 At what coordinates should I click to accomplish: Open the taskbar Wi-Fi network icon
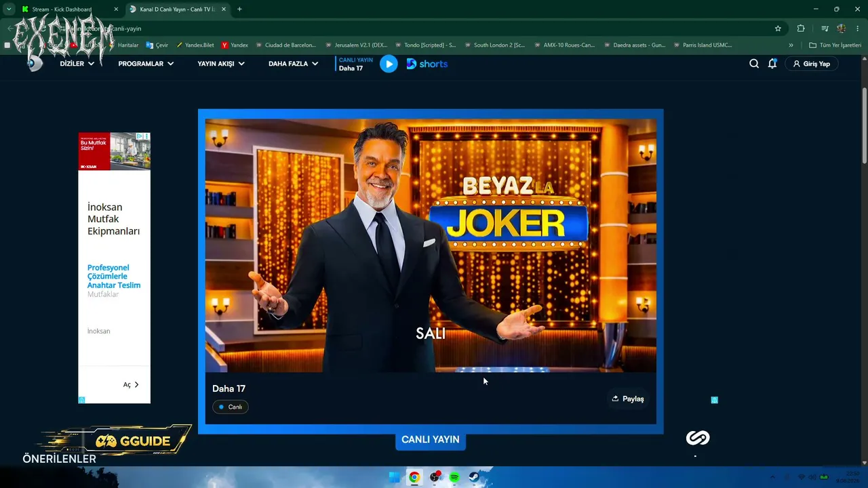801,477
